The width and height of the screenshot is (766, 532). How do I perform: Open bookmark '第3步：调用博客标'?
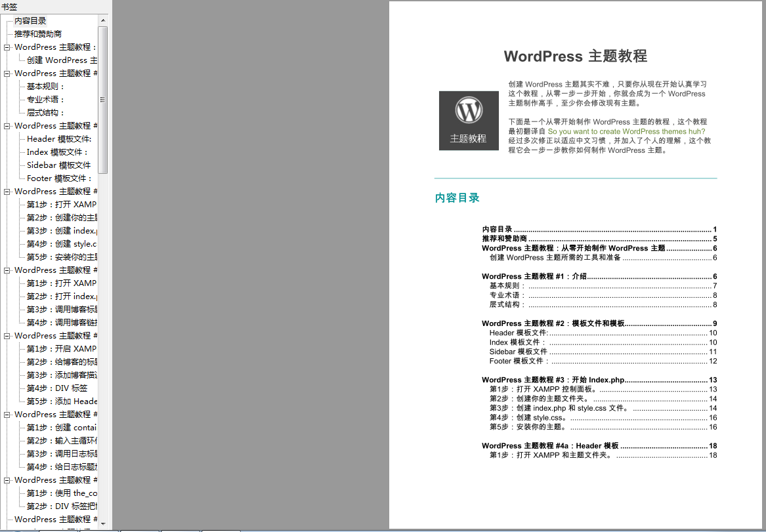pyautogui.click(x=62, y=310)
